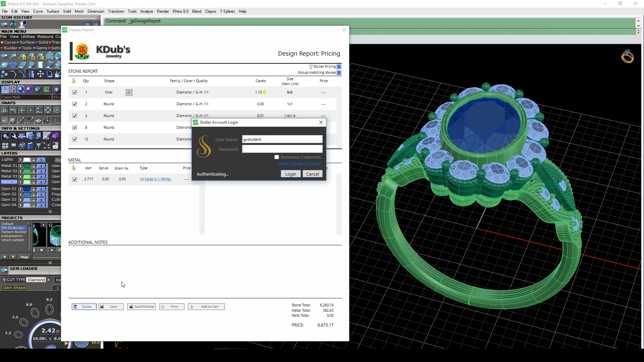The width and height of the screenshot is (644, 362).
Task: Select the Gem Shape tab in Gem Loader
Action: click(x=14, y=288)
